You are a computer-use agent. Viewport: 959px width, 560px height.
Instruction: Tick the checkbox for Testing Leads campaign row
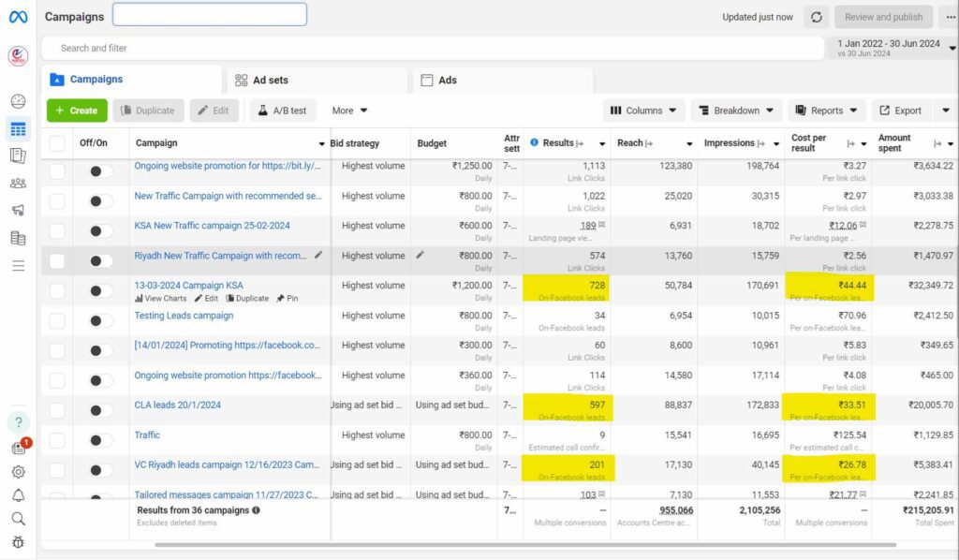tap(57, 321)
